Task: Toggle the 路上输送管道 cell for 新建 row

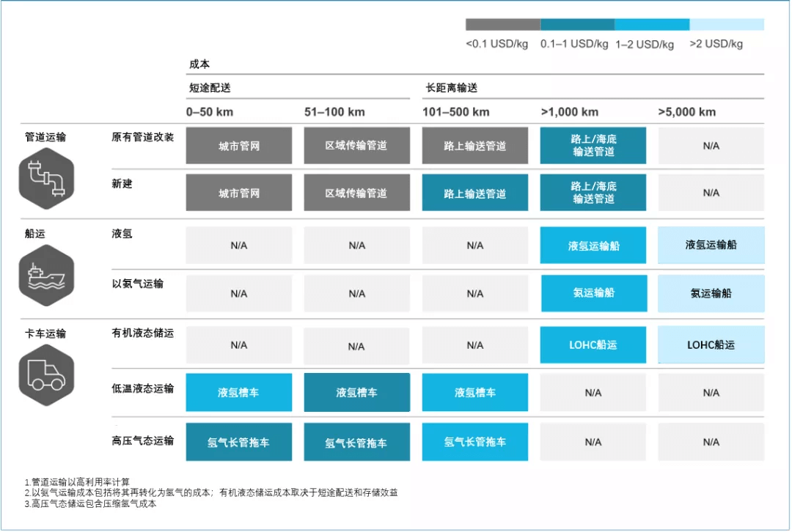Action: point(474,192)
